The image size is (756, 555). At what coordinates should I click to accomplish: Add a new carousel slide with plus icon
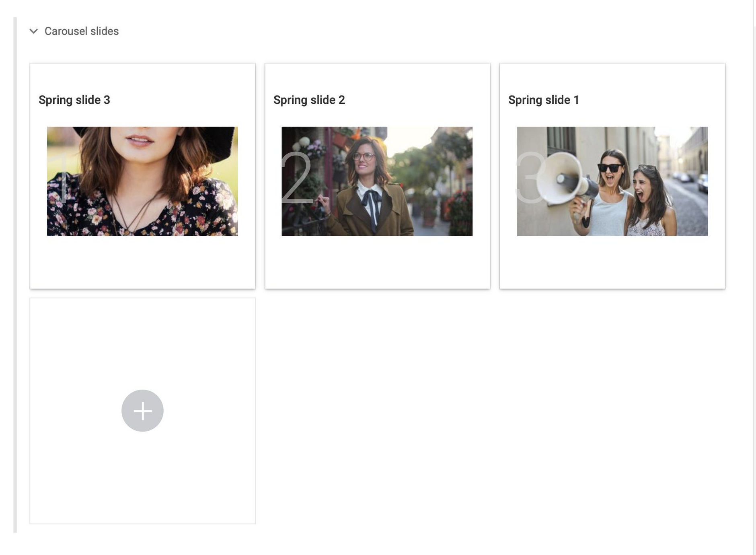(142, 411)
